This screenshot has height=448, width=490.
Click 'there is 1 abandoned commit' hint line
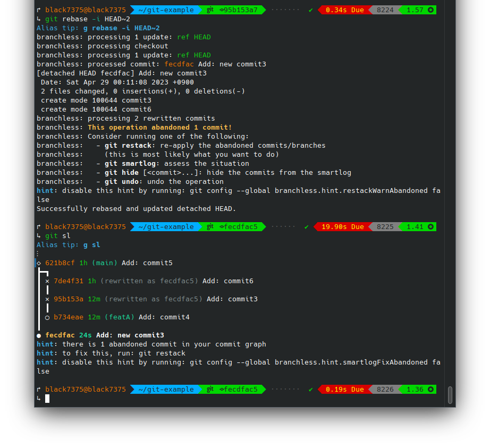click(x=151, y=344)
